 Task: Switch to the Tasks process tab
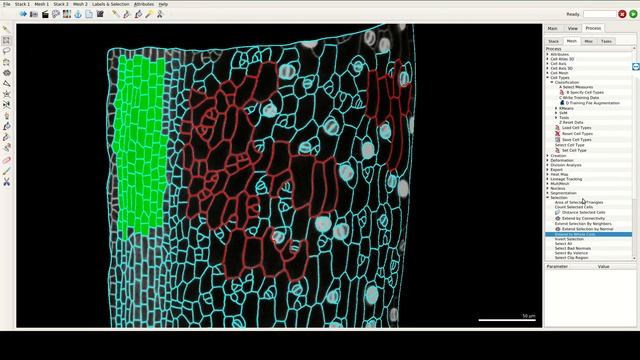[607, 41]
